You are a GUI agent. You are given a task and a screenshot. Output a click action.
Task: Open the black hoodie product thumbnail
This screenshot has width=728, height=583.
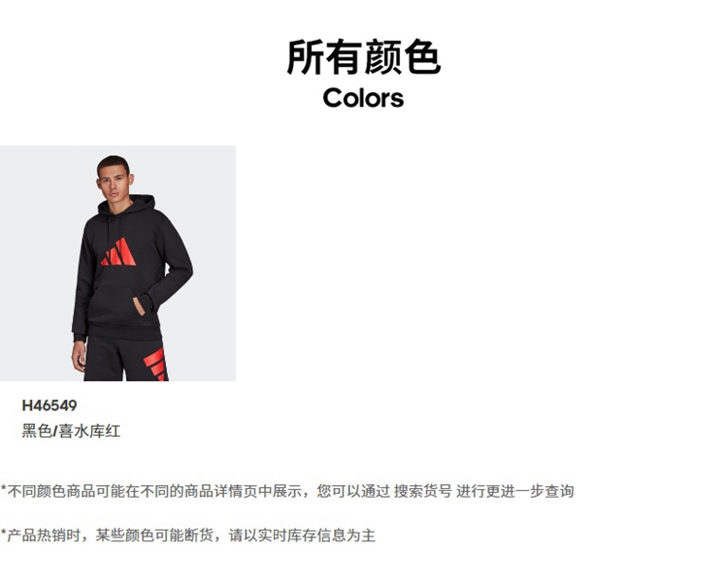[x=117, y=263]
